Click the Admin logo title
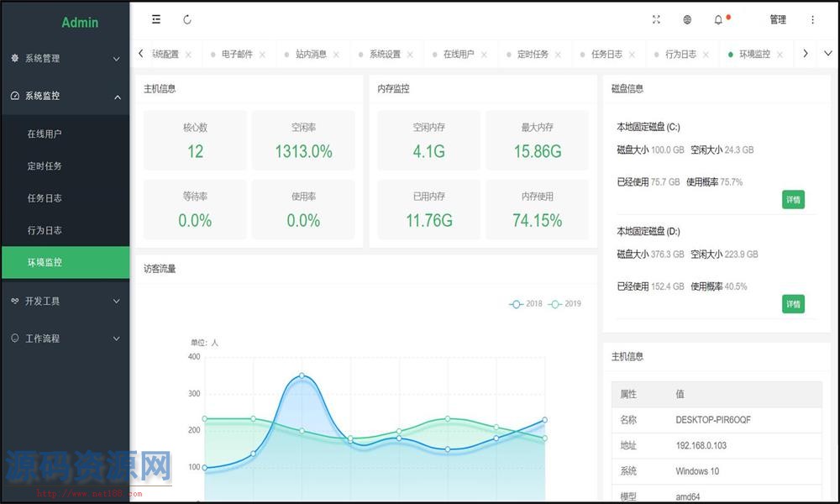The height and width of the screenshot is (504, 840). pyautogui.click(x=80, y=23)
